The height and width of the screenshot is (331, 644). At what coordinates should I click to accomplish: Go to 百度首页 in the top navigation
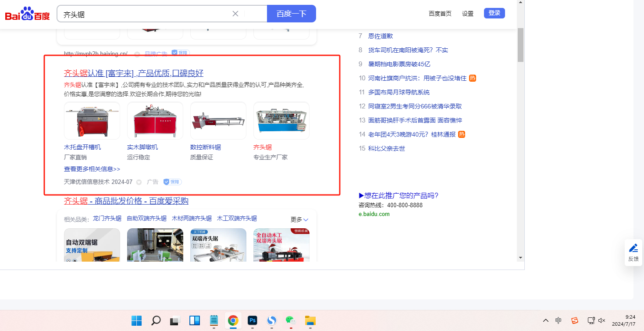coord(440,14)
